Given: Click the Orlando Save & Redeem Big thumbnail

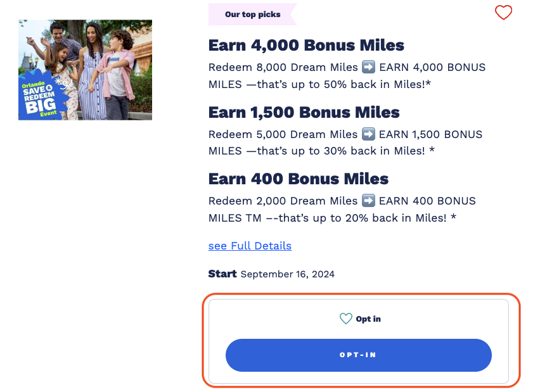Looking at the screenshot, I should (85, 70).
